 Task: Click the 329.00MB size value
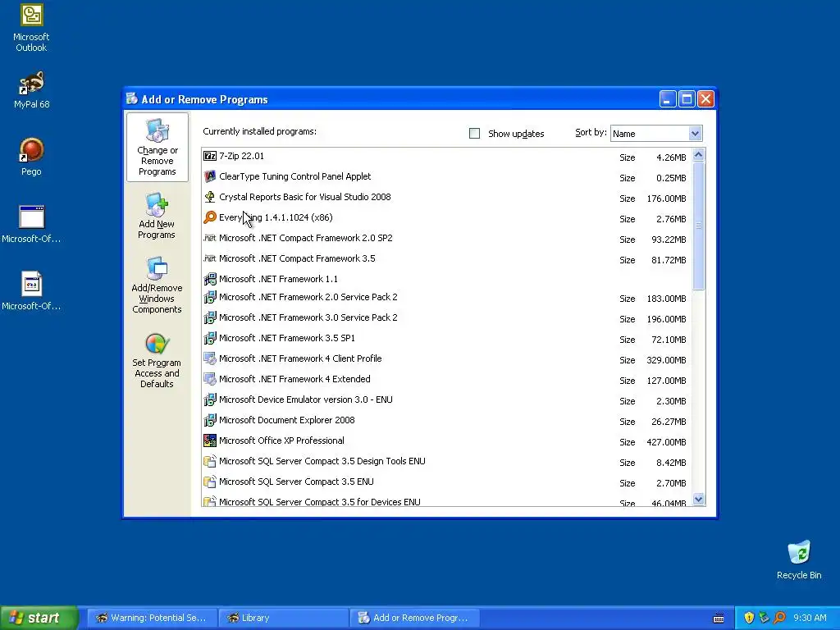666,361
